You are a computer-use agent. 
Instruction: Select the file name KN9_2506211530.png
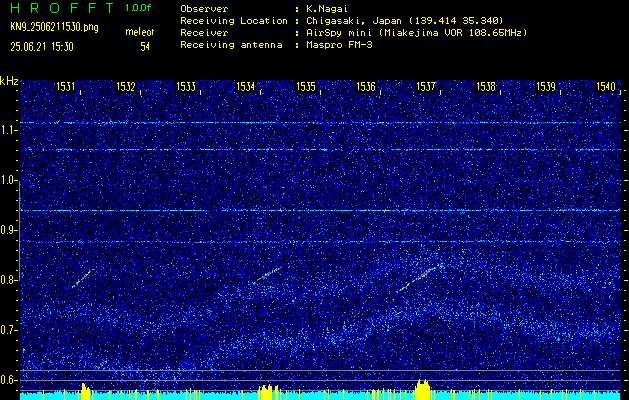54,27
